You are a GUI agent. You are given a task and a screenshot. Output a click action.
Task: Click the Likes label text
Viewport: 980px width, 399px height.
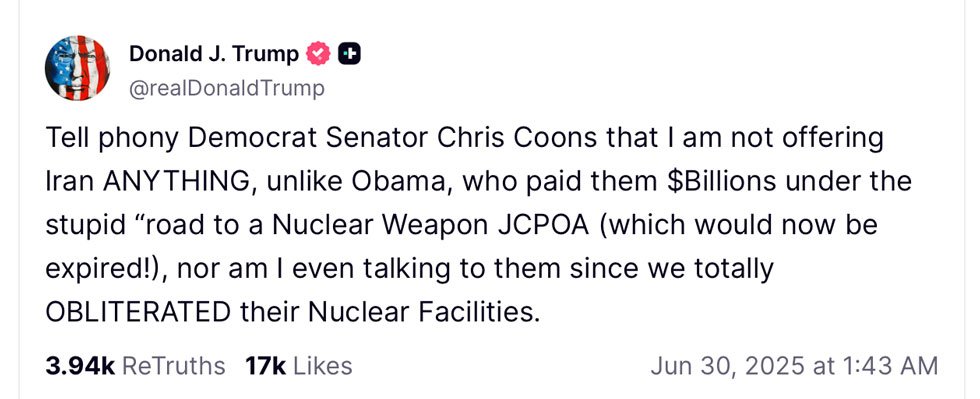pos(322,366)
